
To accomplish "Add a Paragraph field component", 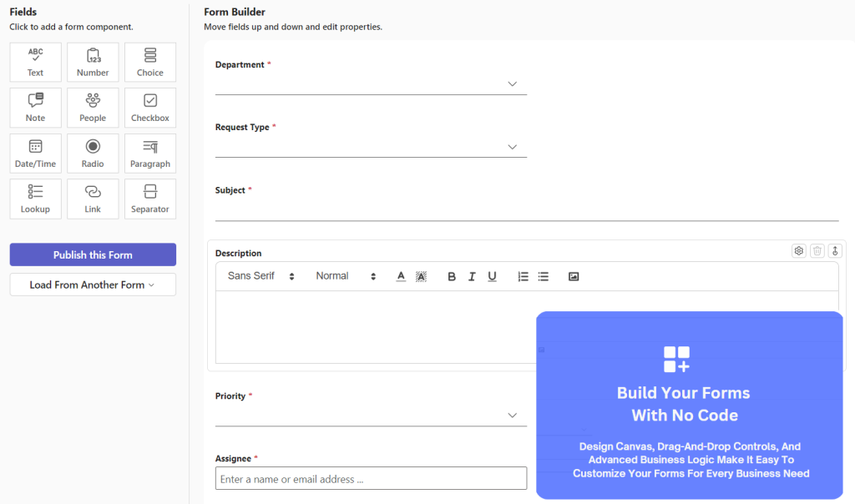I will [150, 153].
